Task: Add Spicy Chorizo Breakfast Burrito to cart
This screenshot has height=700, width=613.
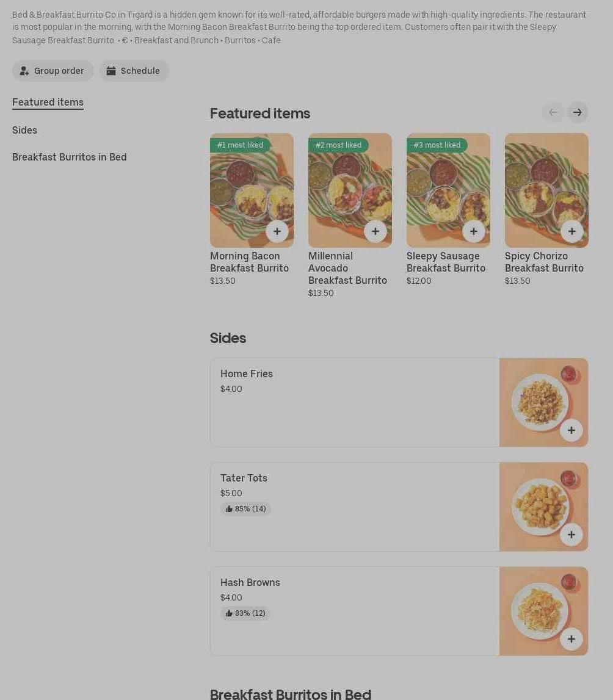Action: tap(571, 231)
